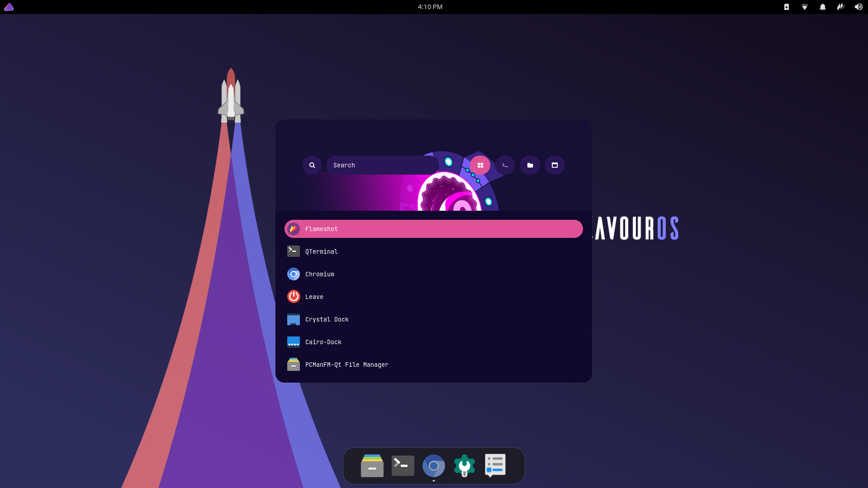Click the magnifier search icon in launcher
The height and width of the screenshot is (488, 868).
[312, 165]
